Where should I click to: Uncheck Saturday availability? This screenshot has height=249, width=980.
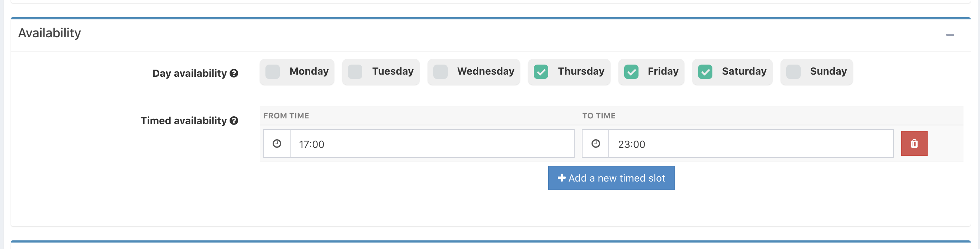click(x=705, y=71)
